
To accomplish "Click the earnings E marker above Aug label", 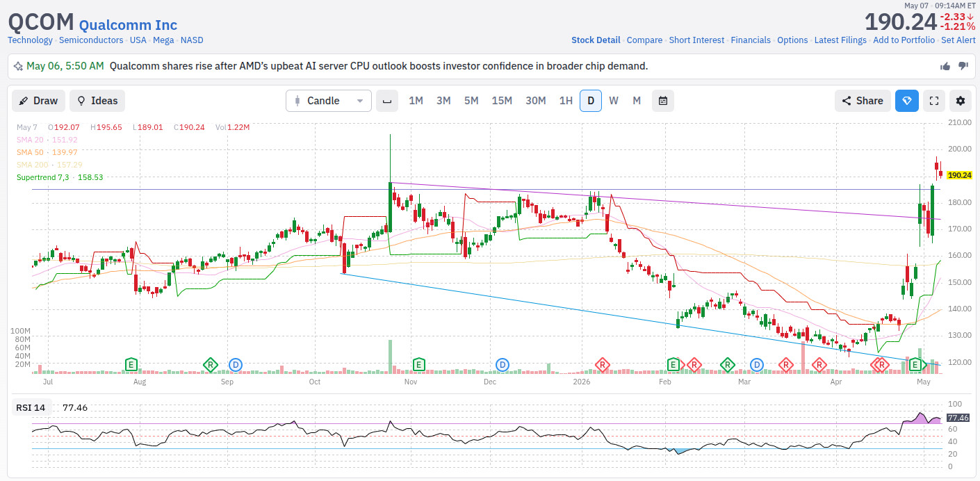I will coord(130,364).
